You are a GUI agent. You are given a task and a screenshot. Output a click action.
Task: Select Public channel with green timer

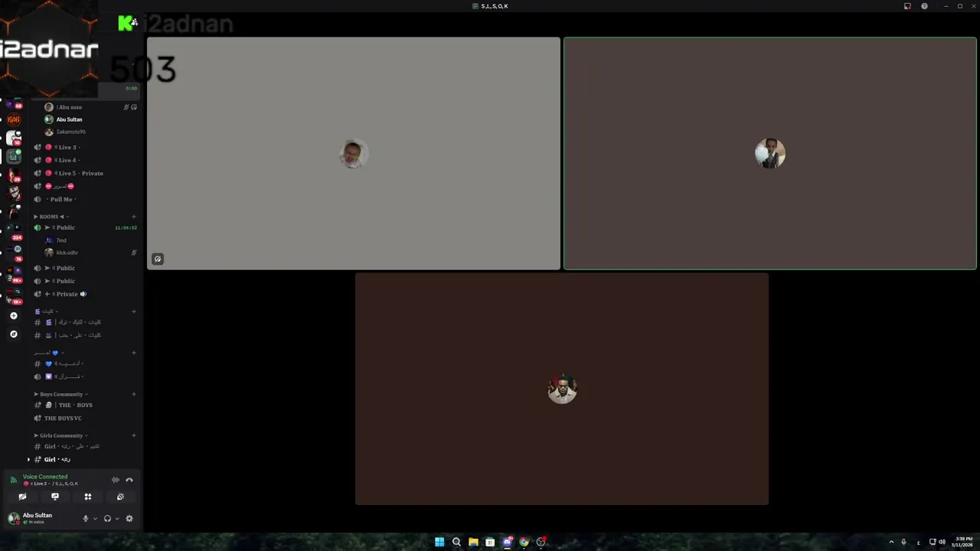(x=86, y=227)
